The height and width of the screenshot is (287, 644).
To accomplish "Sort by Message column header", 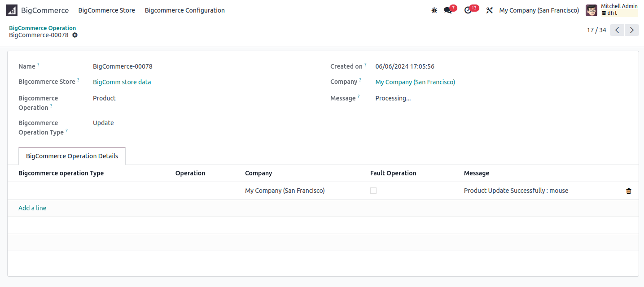I will [x=477, y=173].
